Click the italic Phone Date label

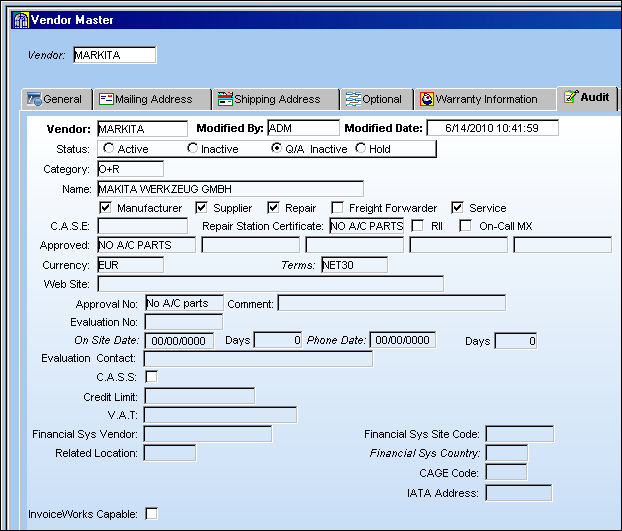pos(336,340)
